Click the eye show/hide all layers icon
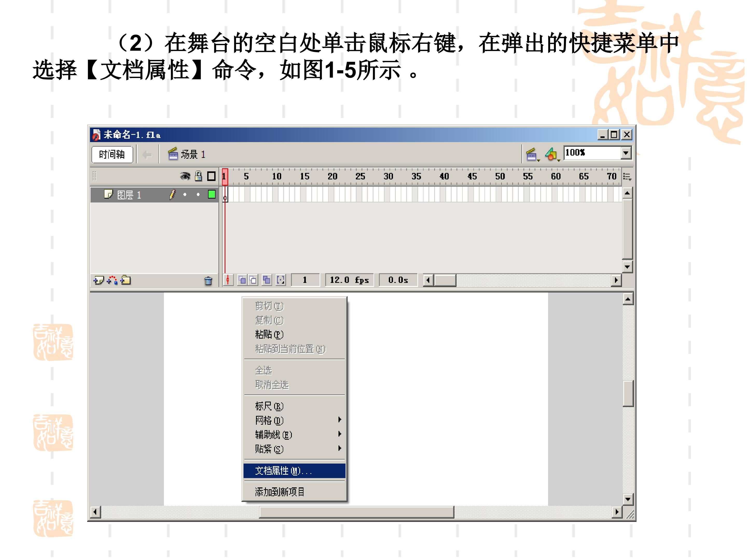Image resolution: width=747 pixels, height=560 pixels. tap(185, 176)
